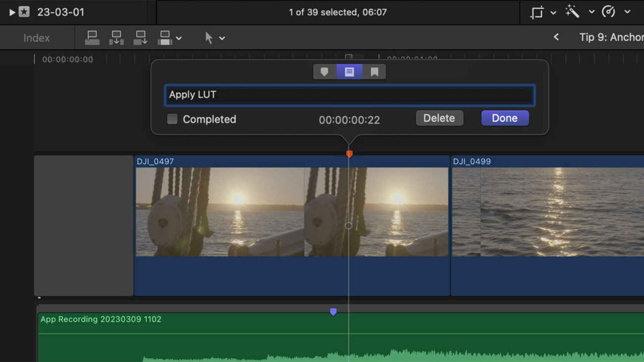This screenshot has height=362, width=644.
Task: Click the Append clip icon
Action: pyautogui.click(x=140, y=38)
